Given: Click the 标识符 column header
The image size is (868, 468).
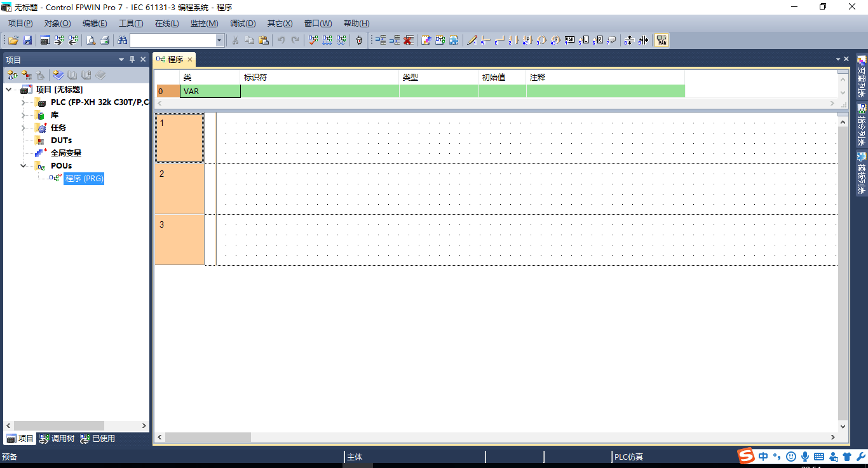Looking at the screenshot, I should point(320,77).
